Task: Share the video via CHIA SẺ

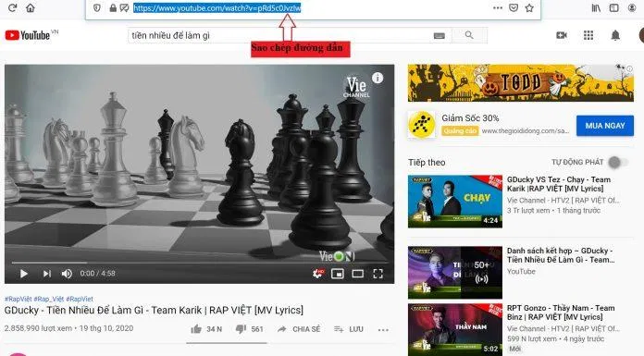Action: 299,329
